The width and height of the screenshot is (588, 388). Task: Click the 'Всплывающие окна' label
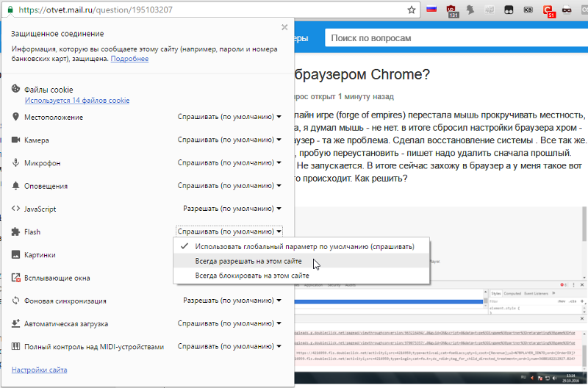(57, 278)
